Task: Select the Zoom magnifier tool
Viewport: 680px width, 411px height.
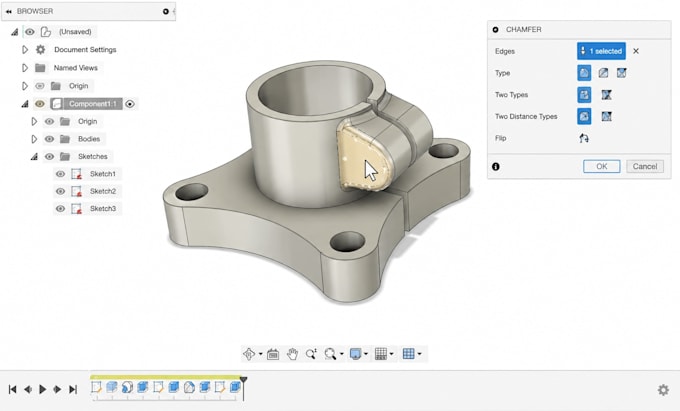Action: pos(311,354)
